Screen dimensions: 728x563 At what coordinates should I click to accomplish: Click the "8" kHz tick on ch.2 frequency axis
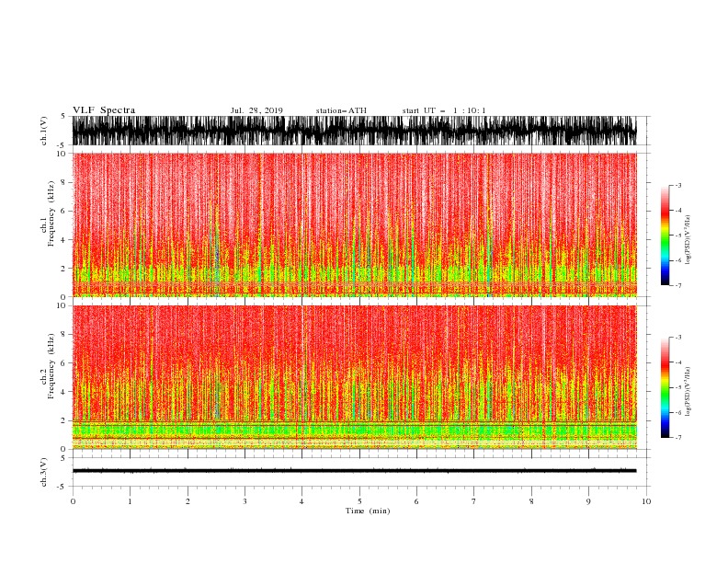click(x=64, y=334)
